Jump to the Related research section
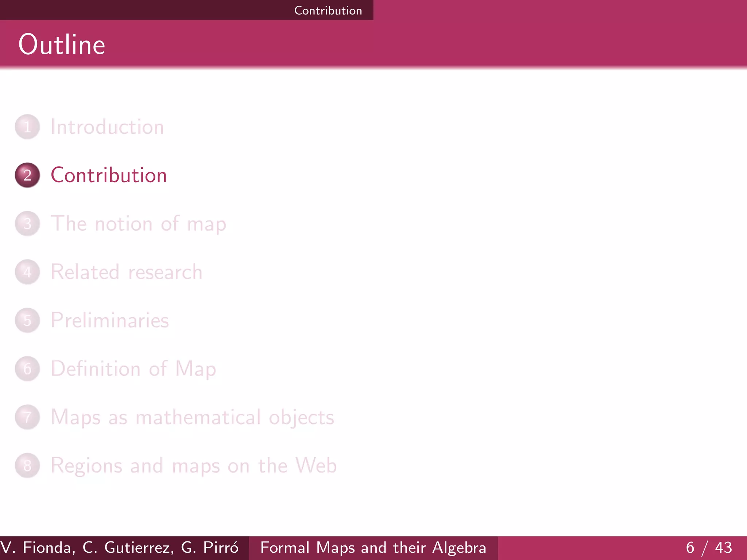 (x=126, y=272)
